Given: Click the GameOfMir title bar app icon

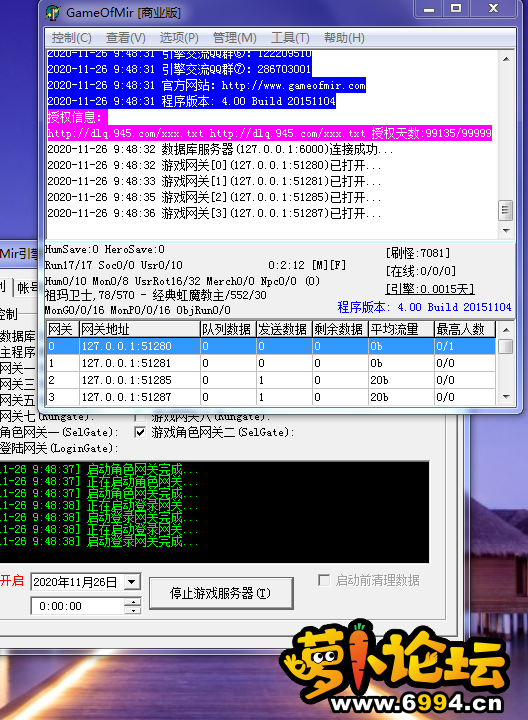Looking at the screenshot, I should tap(53, 12).
